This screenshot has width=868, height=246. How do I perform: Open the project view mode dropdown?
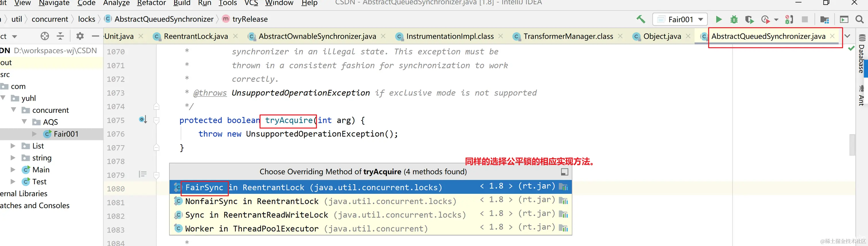coord(14,36)
